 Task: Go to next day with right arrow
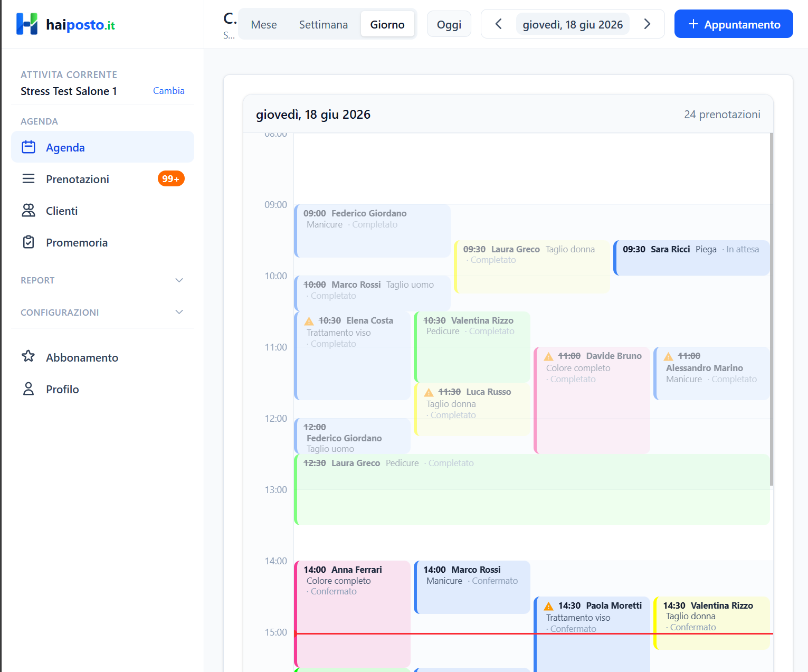pos(647,24)
